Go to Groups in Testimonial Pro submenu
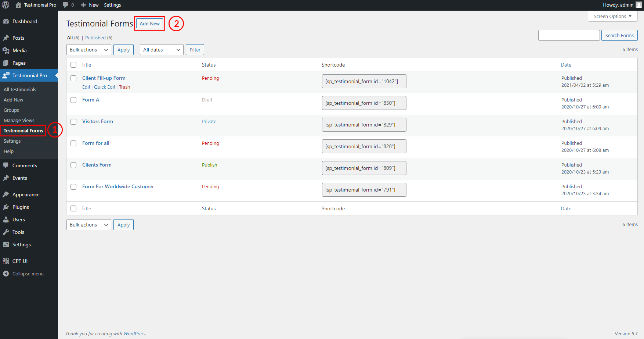Viewport: 644px width, 339px height. click(x=11, y=110)
